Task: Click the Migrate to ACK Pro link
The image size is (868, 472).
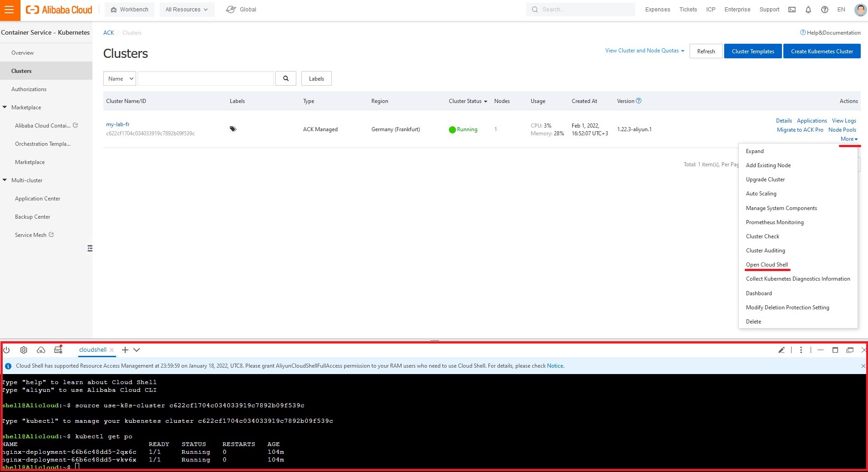Action: [800, 130]
